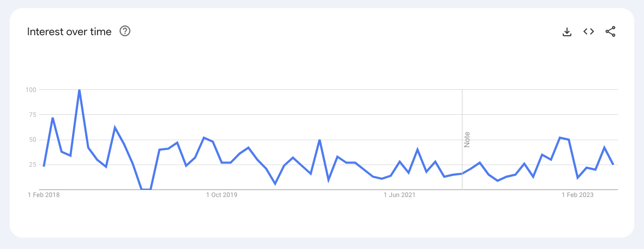Download the interest over time data
Screen dimensions: 644x249
(x=567, y=32)
